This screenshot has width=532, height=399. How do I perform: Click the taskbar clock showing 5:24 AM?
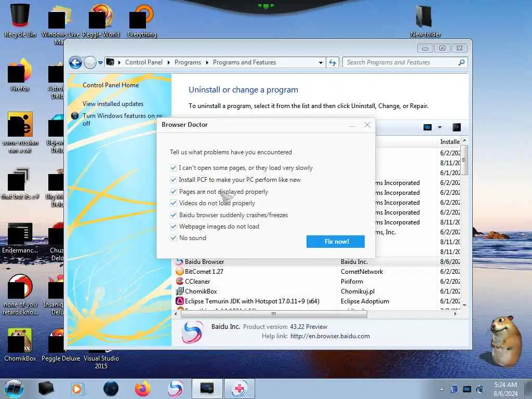click(506, 389)
